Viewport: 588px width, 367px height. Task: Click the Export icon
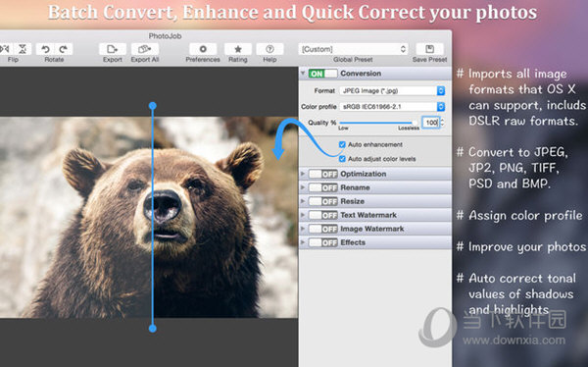112,49
